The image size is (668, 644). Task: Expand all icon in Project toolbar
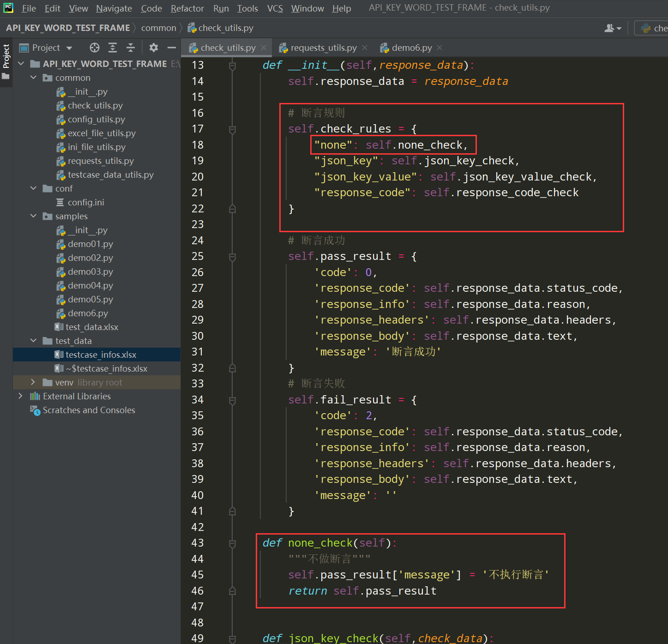click(x=113, y=48)
